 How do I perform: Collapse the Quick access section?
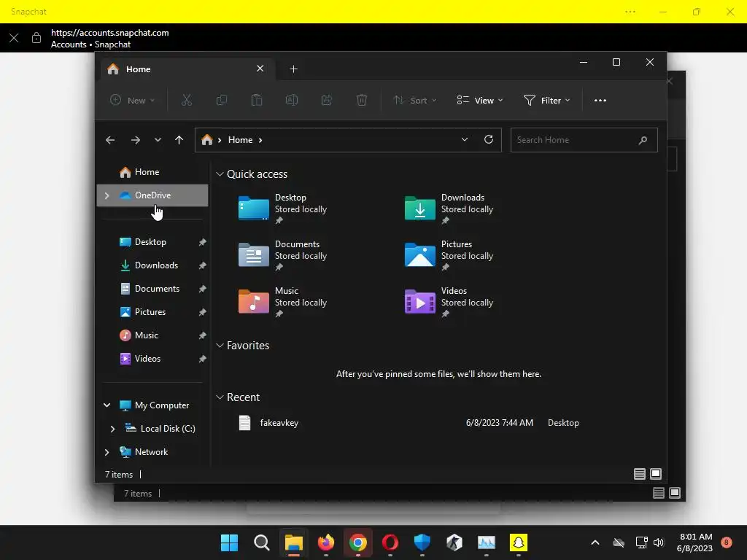tap(220, 174)
